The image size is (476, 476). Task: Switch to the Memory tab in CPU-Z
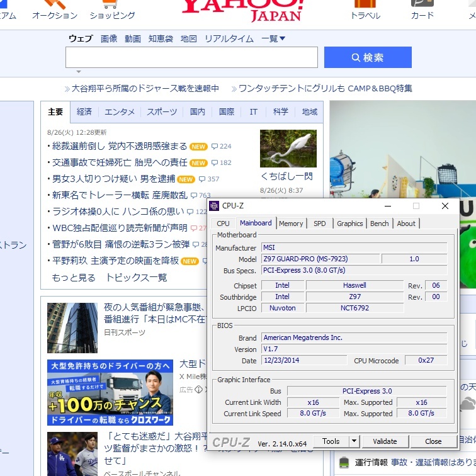(291, 224)
